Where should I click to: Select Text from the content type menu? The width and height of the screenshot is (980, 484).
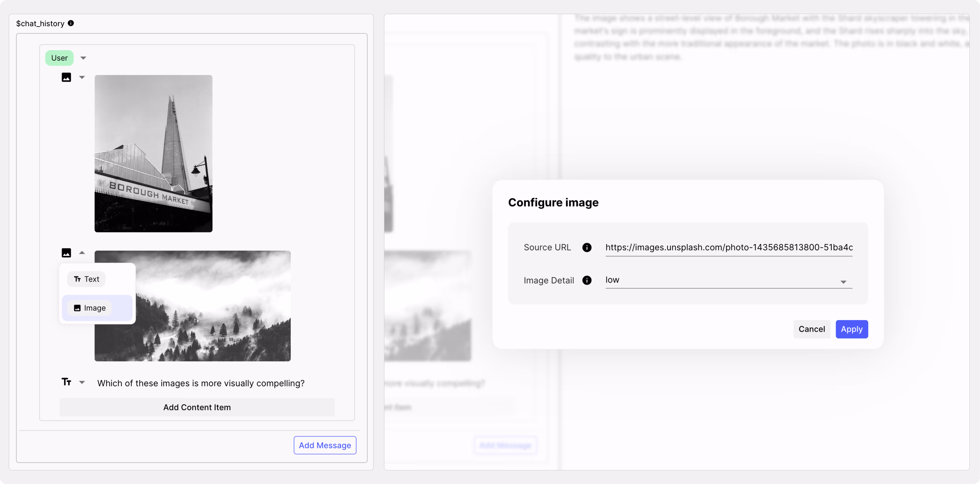coord(86,279)
